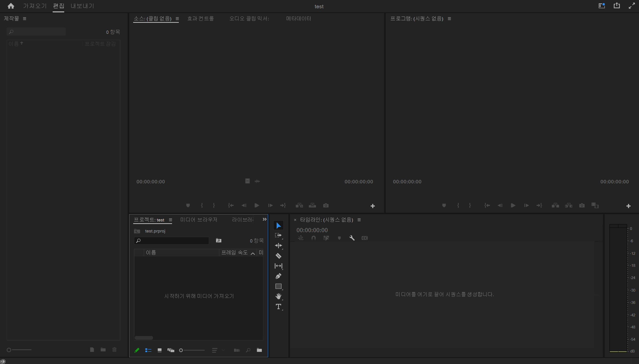Click the 가져오기 header button
The height and width of the screenshot is (364, 639).
click(35, 6)
